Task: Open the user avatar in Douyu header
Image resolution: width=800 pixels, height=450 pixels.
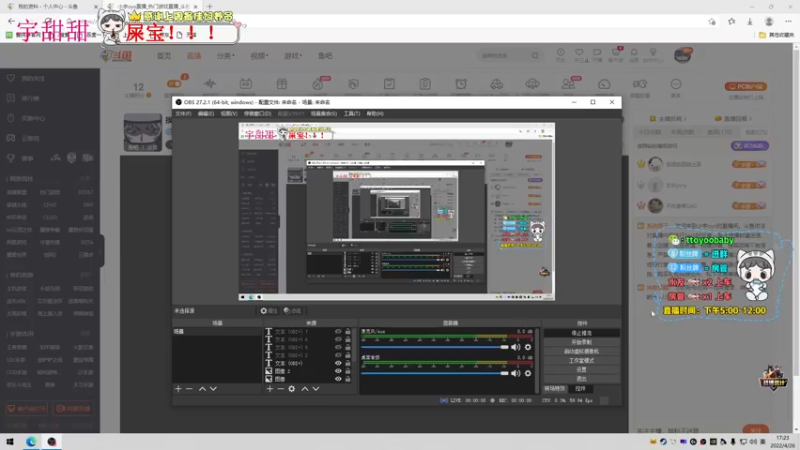Action: pyautogui.click(x=683, y=55)
